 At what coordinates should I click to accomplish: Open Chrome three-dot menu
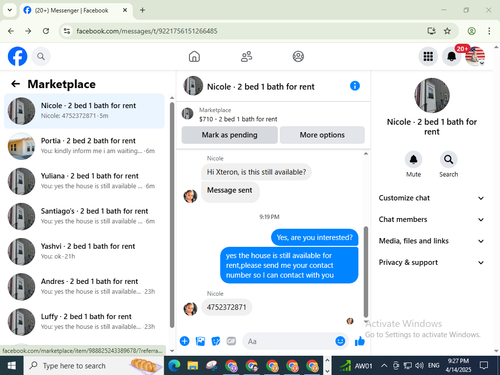[489, 31]
